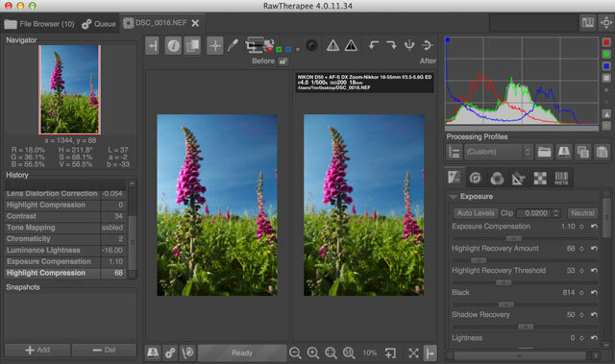Screen dimensions: 615x364
Task: Toggle shadow clipping warning triangle
Action: (x=333, y=46)
